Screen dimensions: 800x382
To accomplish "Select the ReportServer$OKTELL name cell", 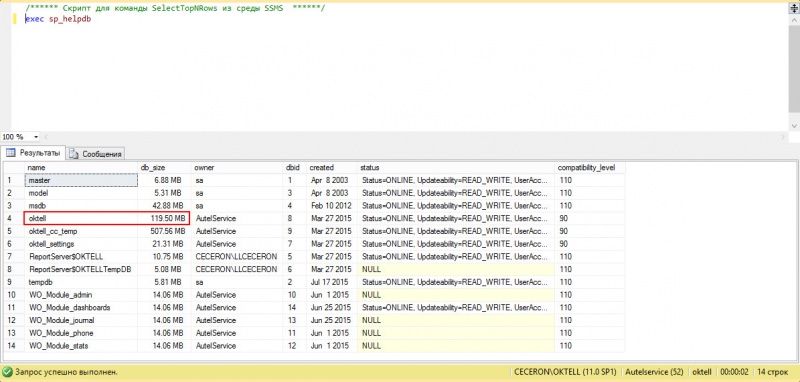I will point(81,257).
